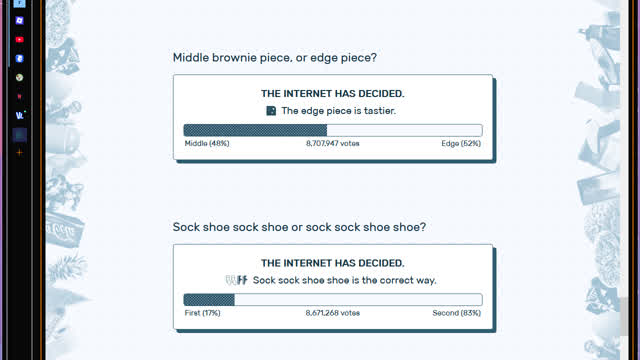Click the sock shoe poll progress bar
Image resolution: width=640 pixels, height=360 pixels.
point(333,300)
